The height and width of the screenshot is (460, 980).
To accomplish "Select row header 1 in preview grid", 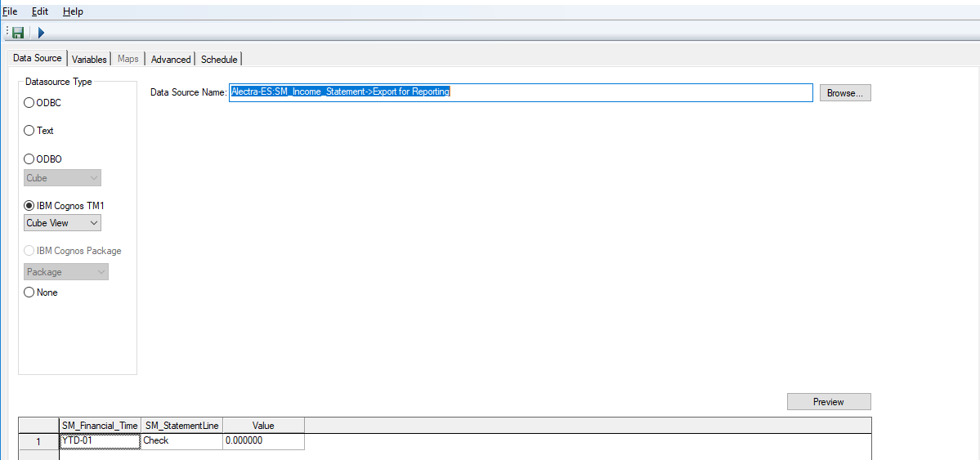I will click(38, 441).
